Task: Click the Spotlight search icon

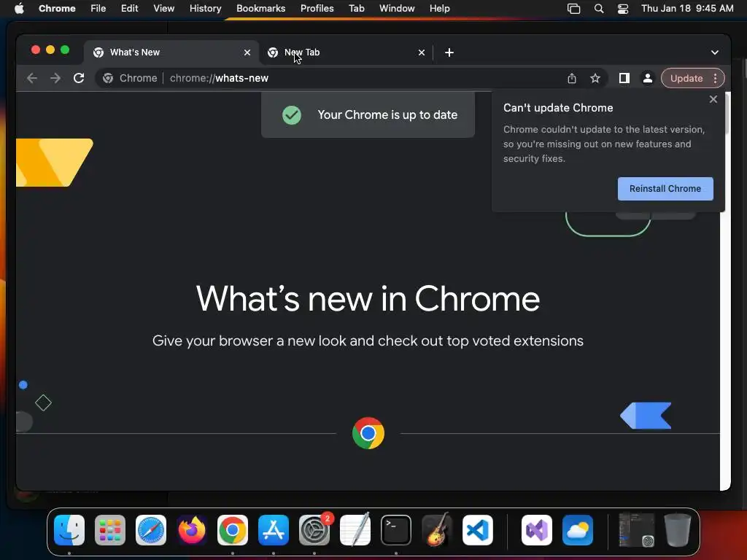Action: (599, 9)
